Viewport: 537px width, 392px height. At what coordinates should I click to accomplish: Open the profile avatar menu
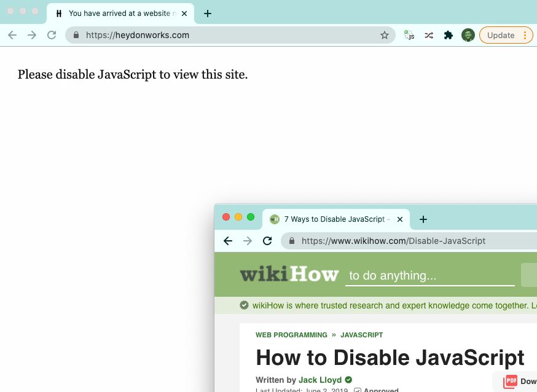pos(468,35)
